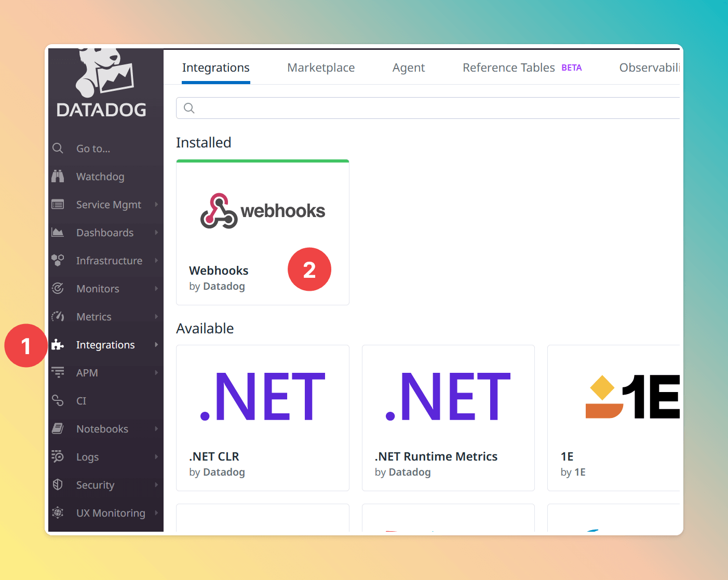Viewport: 728px width, 580px height.
Task: Click the Integrations puzzle piece icon
Action: pyautogui.click(x=58, y=345)
